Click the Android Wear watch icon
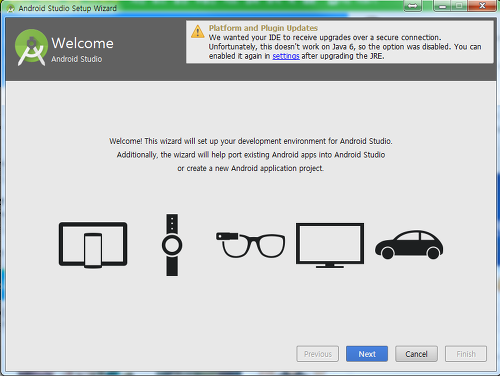This screenshot has width=500, height=376. point(172,245)
